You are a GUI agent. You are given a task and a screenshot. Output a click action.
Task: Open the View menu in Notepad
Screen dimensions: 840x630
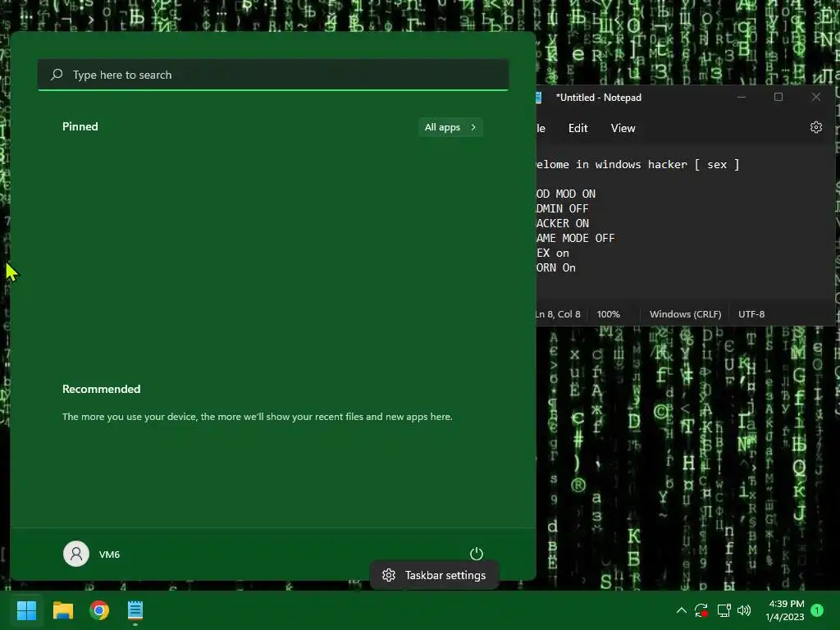coord(623,128)
